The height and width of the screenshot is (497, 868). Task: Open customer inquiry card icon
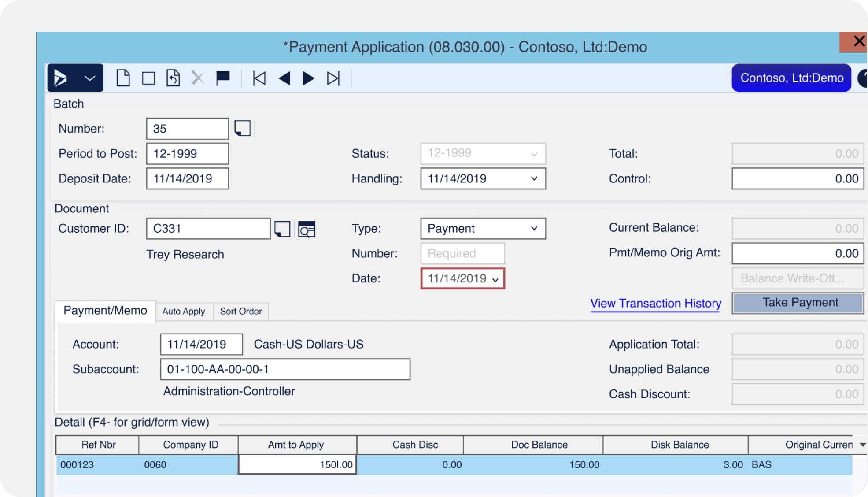[307, 229]
